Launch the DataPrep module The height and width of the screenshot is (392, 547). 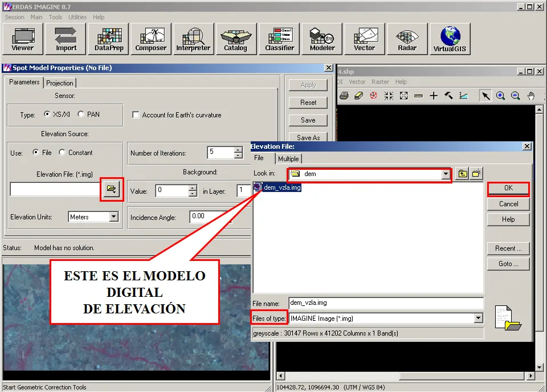(x=109, y=39)
